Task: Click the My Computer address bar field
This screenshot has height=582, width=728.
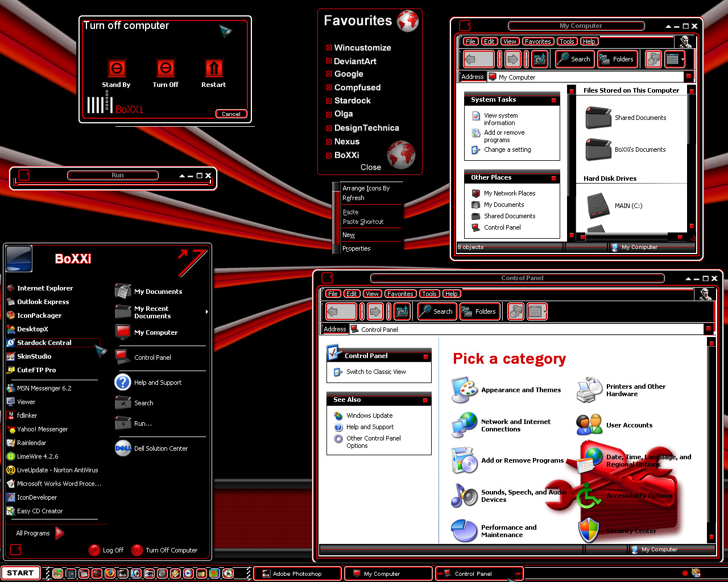Action: (x=586, y=77)
